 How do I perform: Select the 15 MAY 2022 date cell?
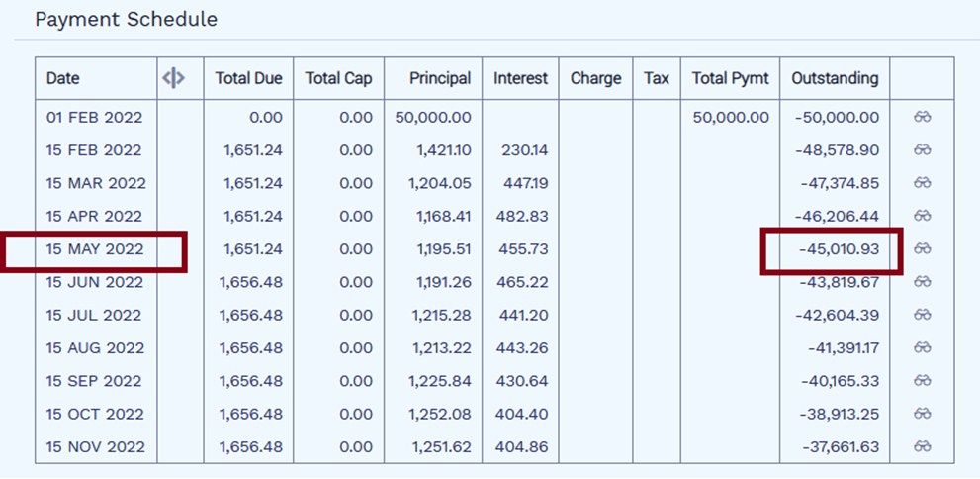(x=95, y=248)
